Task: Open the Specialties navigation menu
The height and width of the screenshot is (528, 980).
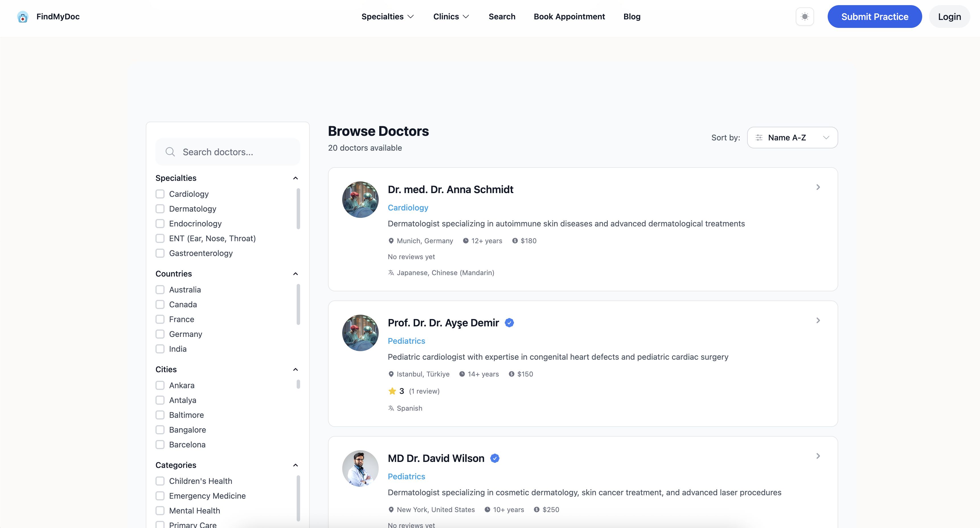Action: click(x=387, y=17)
